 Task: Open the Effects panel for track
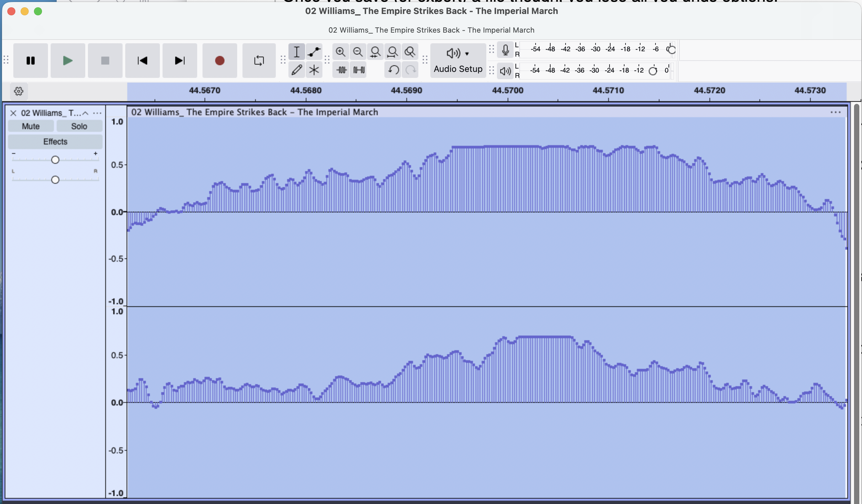coord(55,141)
